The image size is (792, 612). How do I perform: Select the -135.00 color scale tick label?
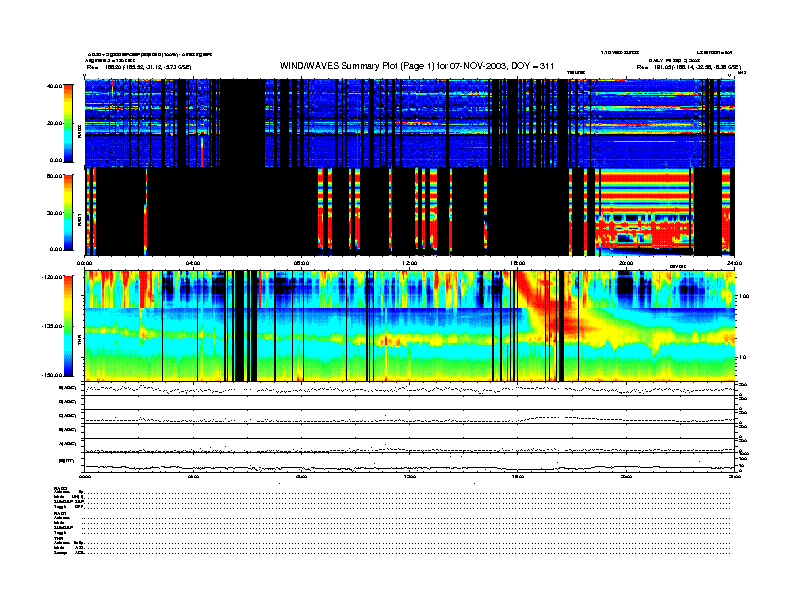52,326
